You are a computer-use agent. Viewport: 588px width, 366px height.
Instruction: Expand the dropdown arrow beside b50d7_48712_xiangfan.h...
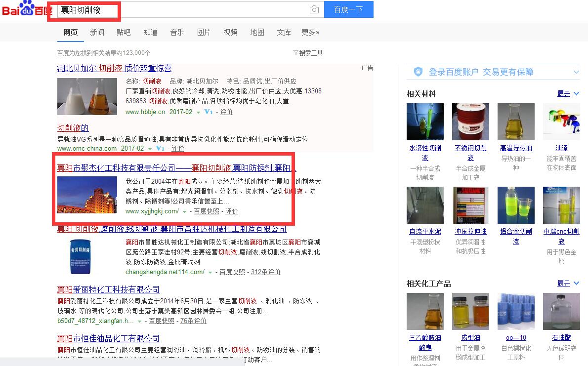(x=139, y=322)
